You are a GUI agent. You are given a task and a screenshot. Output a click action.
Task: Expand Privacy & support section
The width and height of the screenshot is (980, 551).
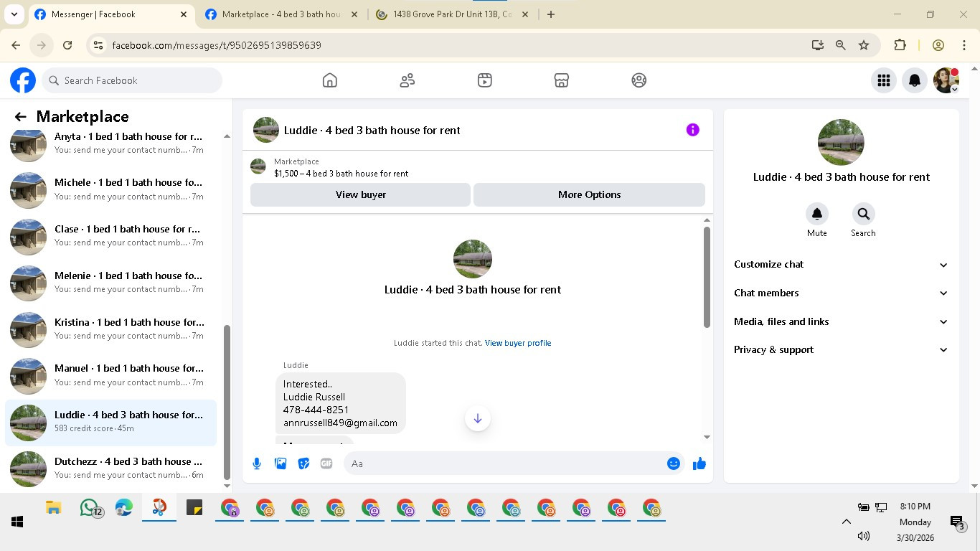[x=841, y=350]
